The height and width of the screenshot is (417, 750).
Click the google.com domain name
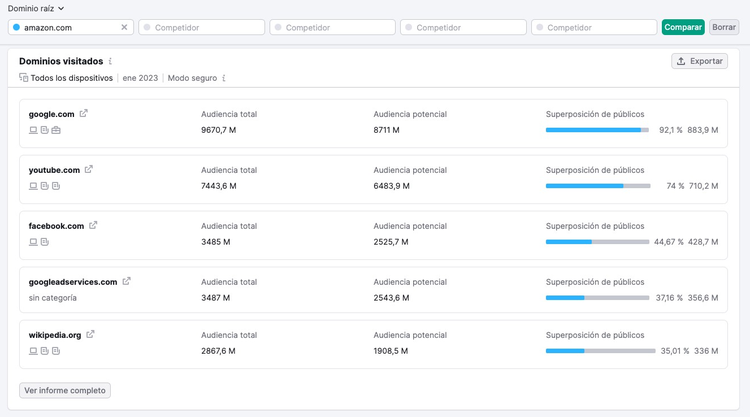point(52,114)
